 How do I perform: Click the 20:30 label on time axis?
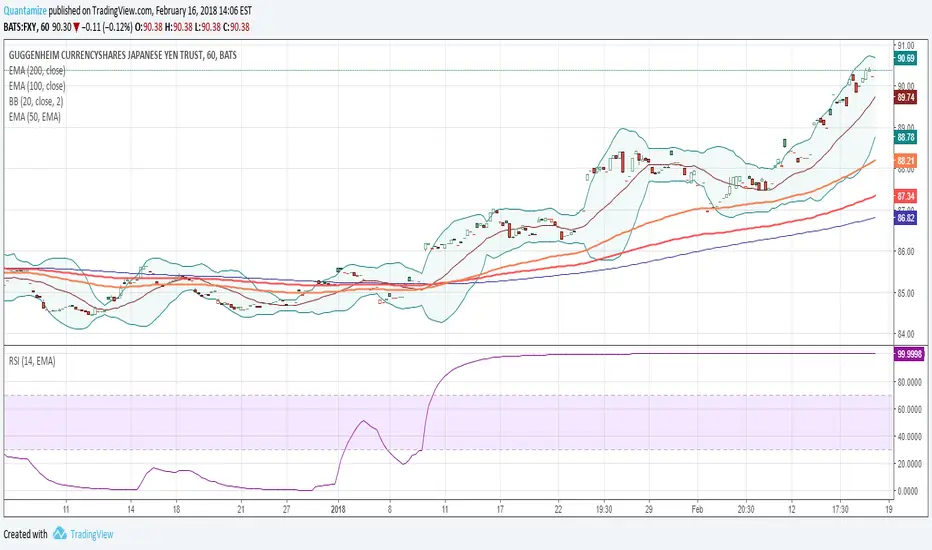point(746,509)
